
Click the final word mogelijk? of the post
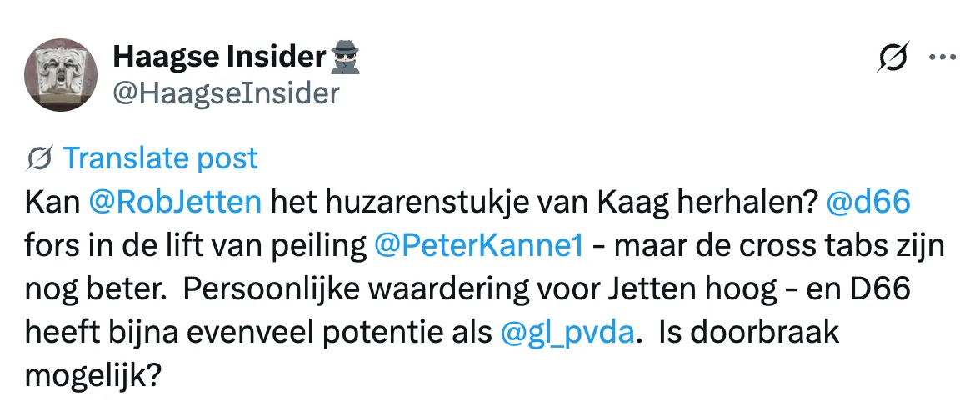click(93, 377)
